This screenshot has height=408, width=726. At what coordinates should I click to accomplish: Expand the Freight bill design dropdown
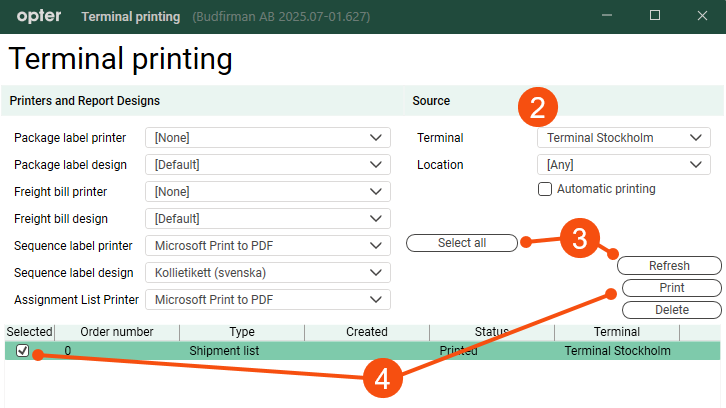[267, 219]
